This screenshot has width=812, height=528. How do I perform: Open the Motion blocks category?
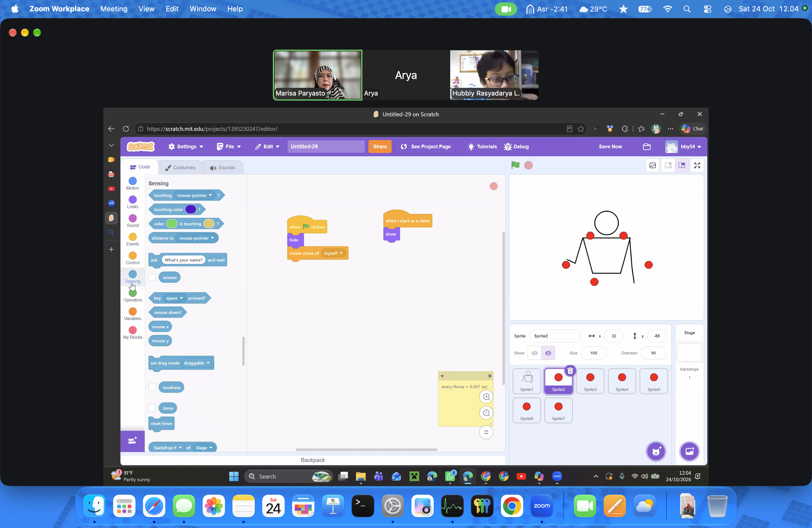[x=133, y=184]
